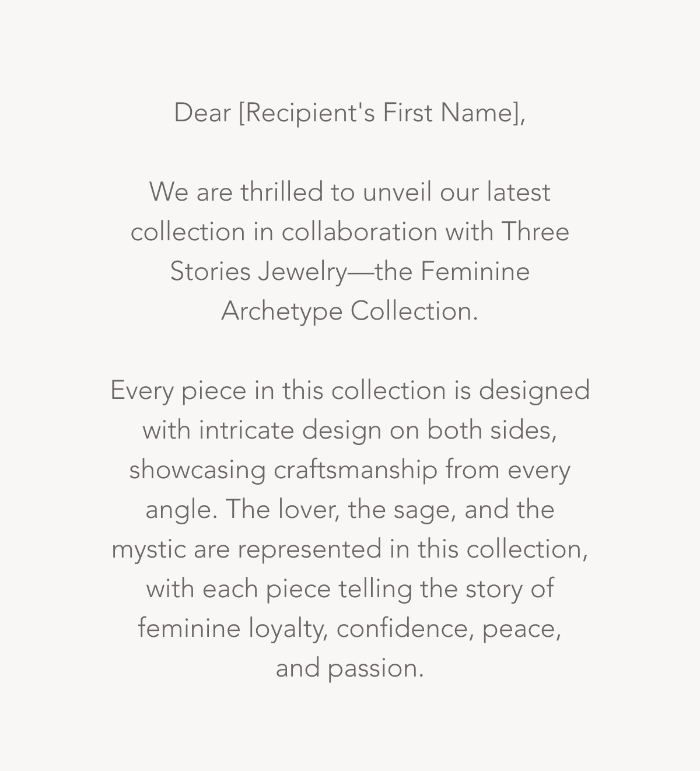Screen dimensions: 700x771
Task: Click the word 'Three' in the second paragraph
Action: tap(535, 232)
